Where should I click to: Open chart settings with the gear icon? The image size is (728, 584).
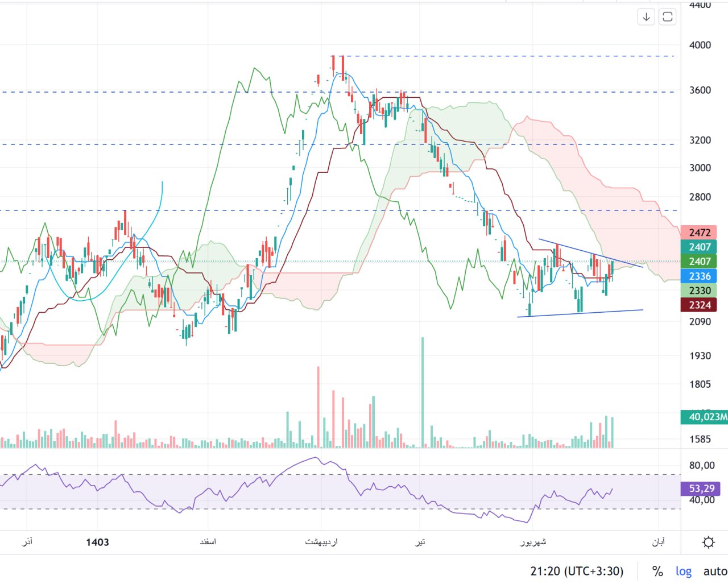pyautogui.click(x=708, y=542)
